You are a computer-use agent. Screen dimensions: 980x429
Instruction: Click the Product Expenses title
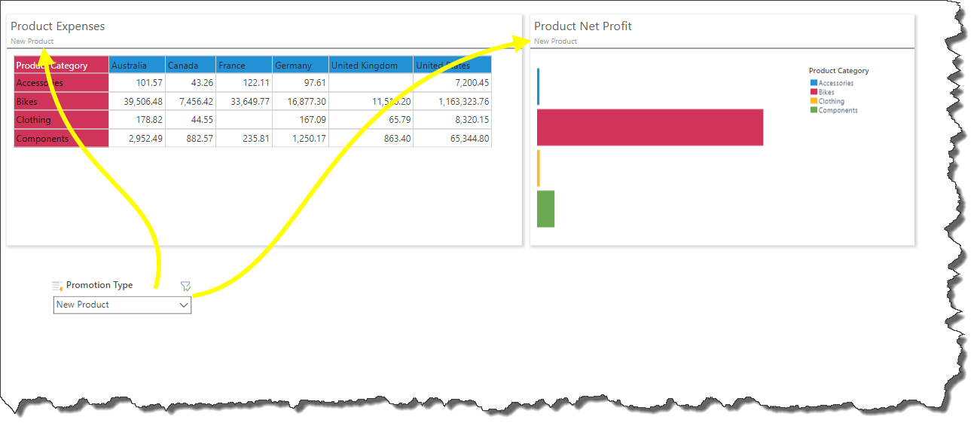coord(58,26)
